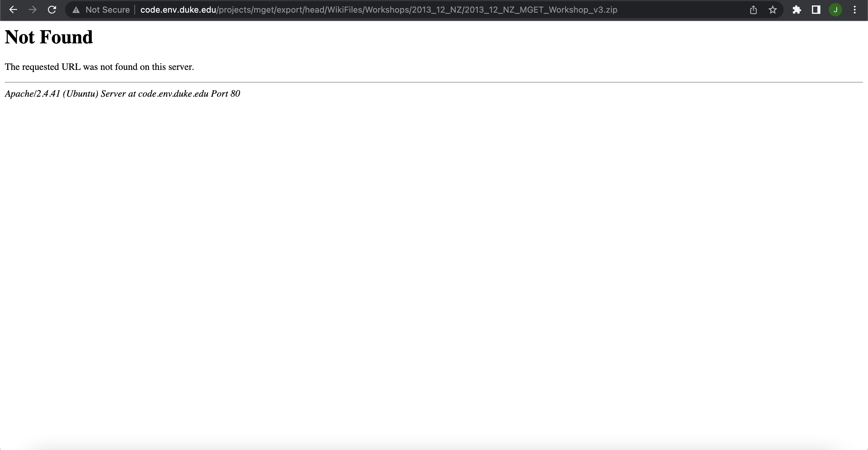Open Chrome's three-dot menu
Image resolution: width=868 pixels, height=450 pixels.
[854, 10]
